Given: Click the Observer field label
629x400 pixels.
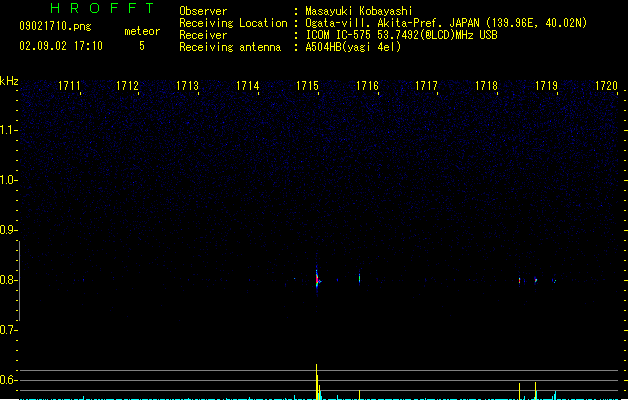Looking at the screenshot, I should [203, 11].
